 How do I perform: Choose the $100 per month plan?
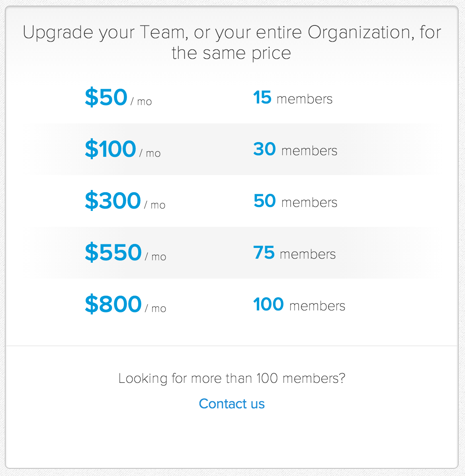click(x=111, y=149)
